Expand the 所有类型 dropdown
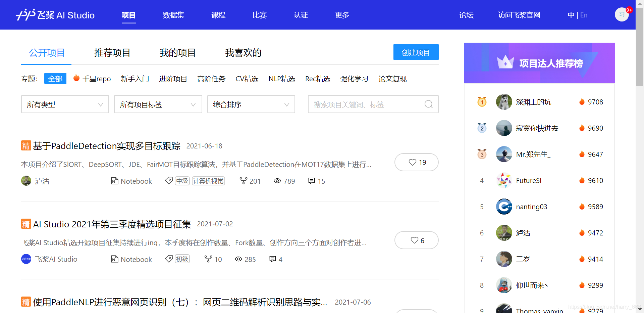Screen dimensions: 644x313 65,104
